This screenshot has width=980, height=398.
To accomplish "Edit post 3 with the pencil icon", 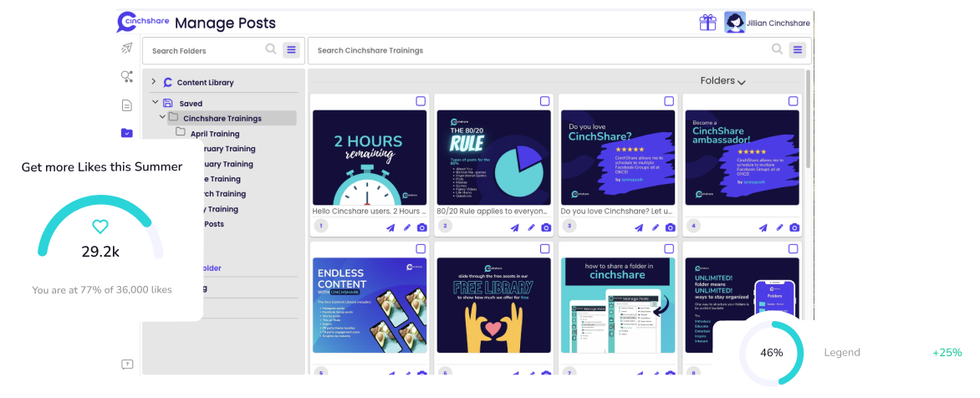I will click(x=655, y=227).
